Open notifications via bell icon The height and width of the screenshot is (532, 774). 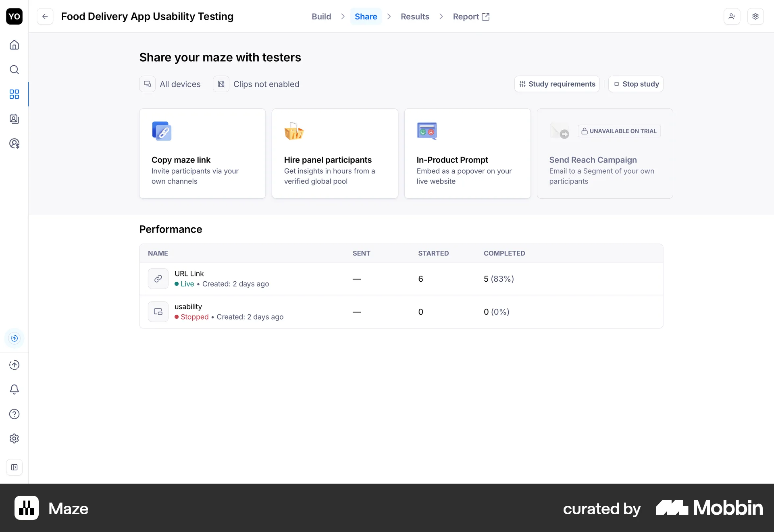pos(14,389)
